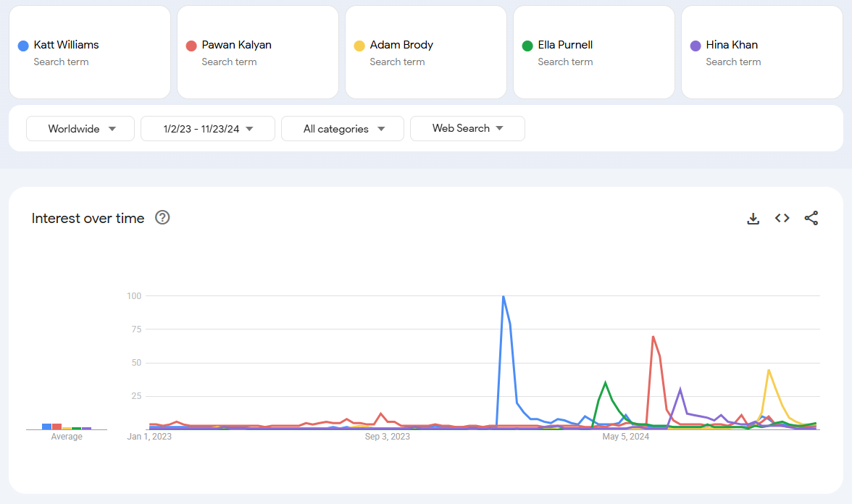Click the help icon beside Interest over time
This screenshot has height=504, width=852.
pyautogui.click(x=163, y=217)
